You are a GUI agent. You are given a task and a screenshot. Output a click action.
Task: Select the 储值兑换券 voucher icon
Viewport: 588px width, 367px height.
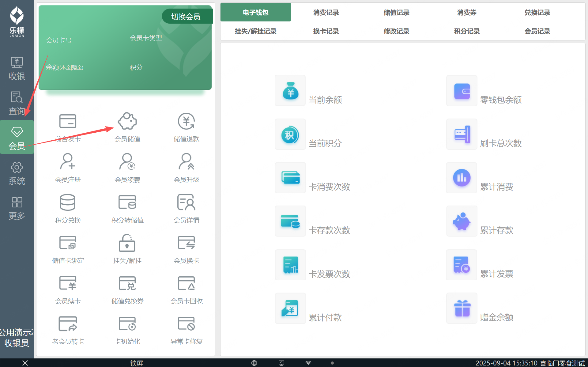pos(127,283)
